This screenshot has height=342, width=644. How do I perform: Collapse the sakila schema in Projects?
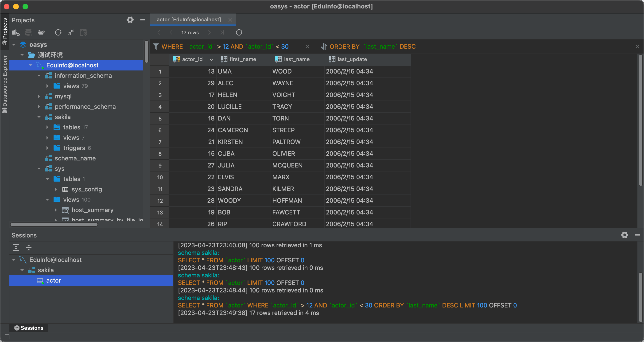click(39, 117)
